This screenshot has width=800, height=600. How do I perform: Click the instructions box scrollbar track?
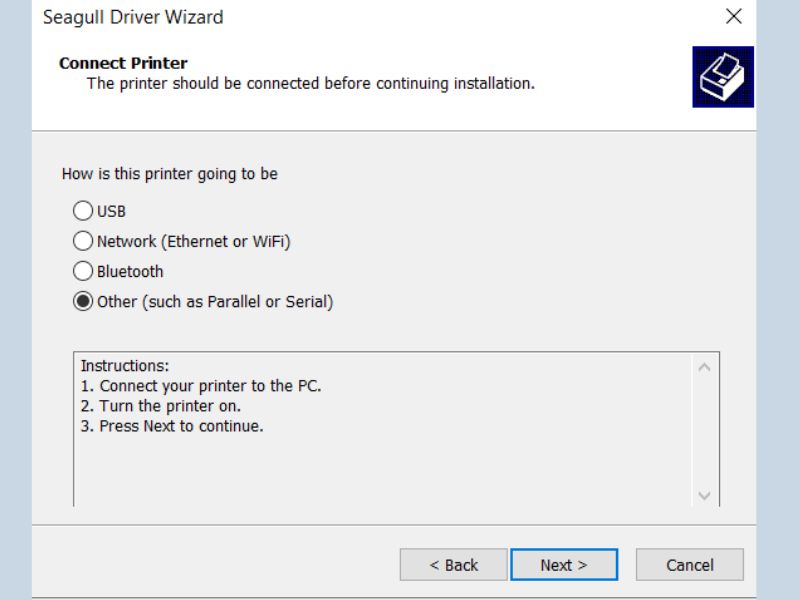coord(704,430)
